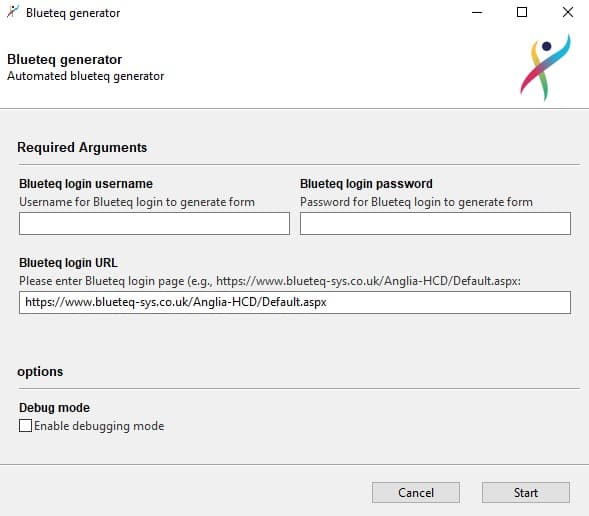
Task: Focus the Blueteq login password field
Action: coord(435,223)
